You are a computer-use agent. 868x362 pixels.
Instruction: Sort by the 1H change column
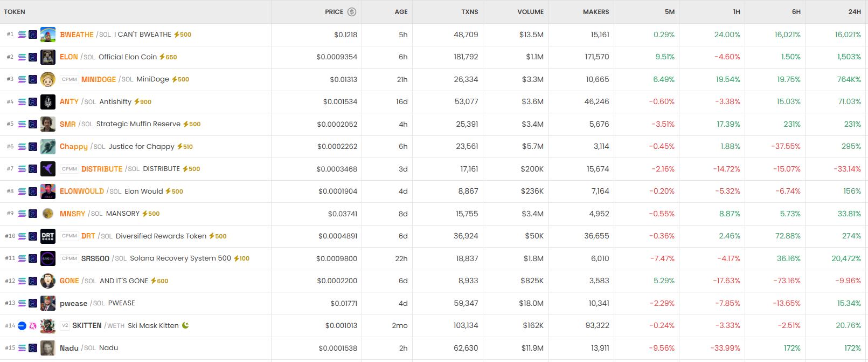(x=737, y=12)
